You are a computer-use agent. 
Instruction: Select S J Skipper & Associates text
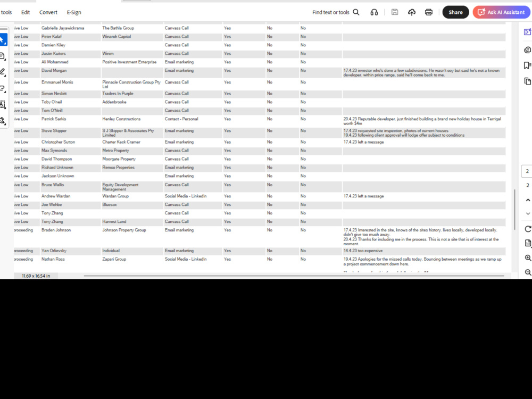click(128, 132)
